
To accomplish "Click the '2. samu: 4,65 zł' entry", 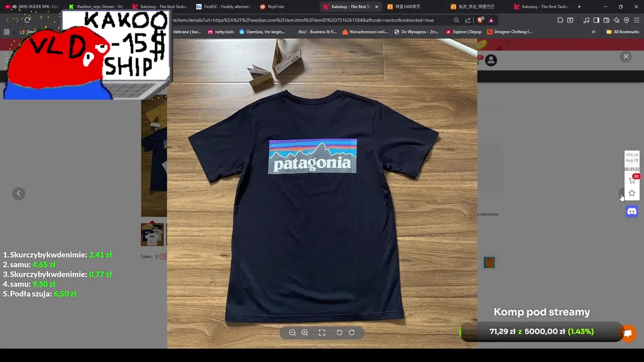I will [29, 264].
